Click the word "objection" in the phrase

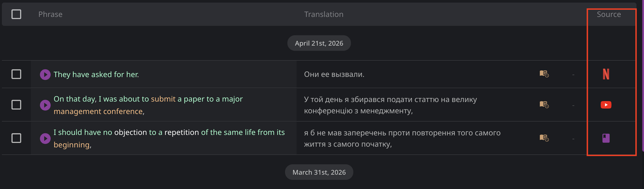point(130,132)
